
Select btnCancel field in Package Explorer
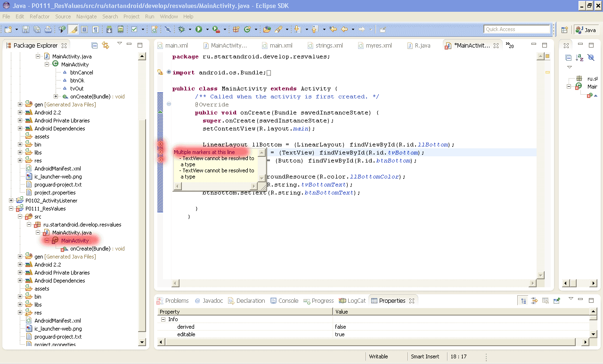point(81,73)
